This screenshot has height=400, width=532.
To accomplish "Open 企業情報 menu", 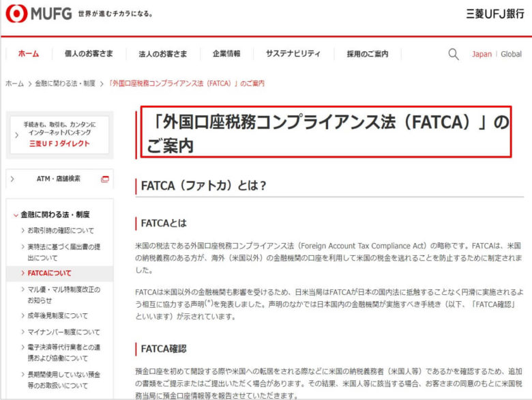I will (x=226, y=54).
